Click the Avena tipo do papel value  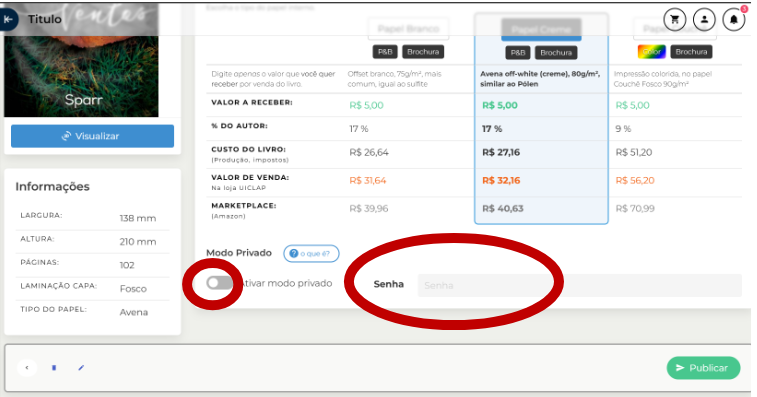(x=134, y=312)
